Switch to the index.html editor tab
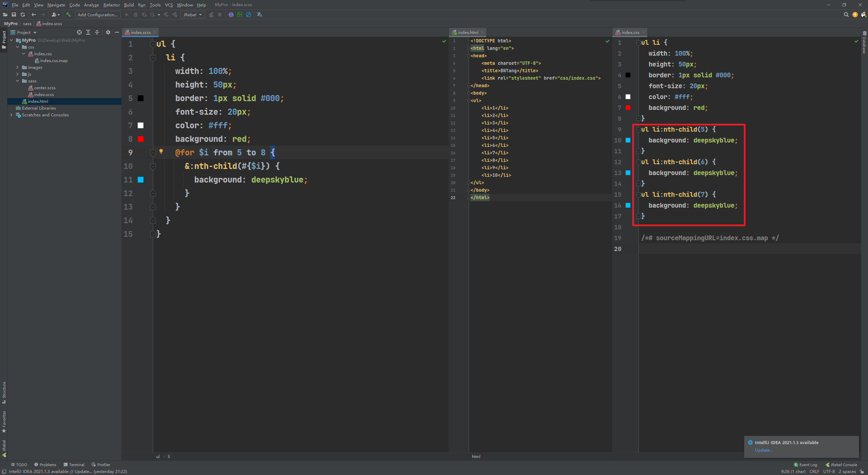The width and height of the screenshot is (868, 475). 468,32
